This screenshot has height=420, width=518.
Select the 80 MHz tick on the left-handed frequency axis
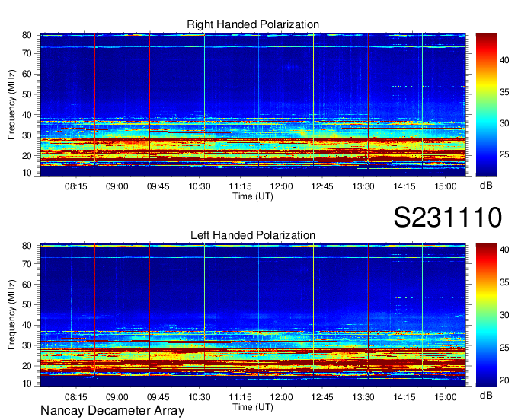click(27, 246)
